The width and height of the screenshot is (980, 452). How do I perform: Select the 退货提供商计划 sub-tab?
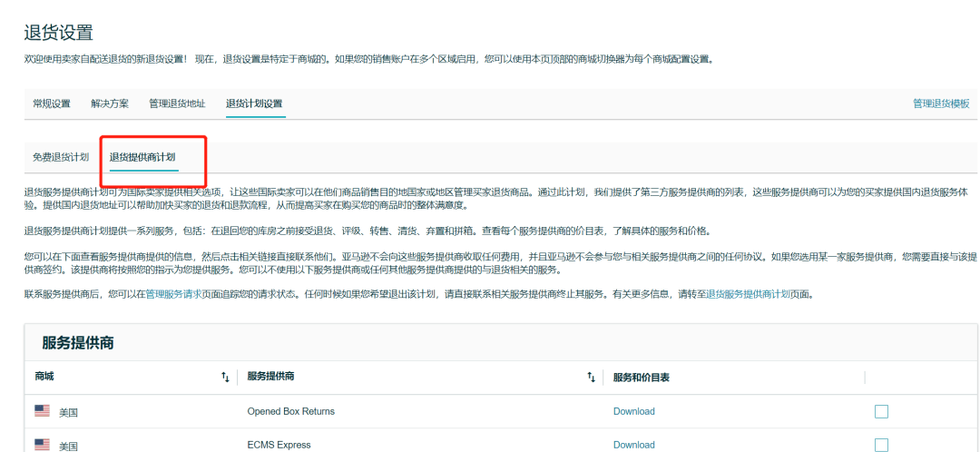(x=142, y=157)
